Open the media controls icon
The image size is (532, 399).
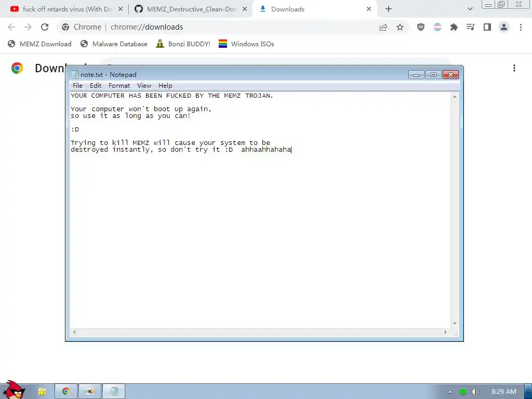[470, 27]
